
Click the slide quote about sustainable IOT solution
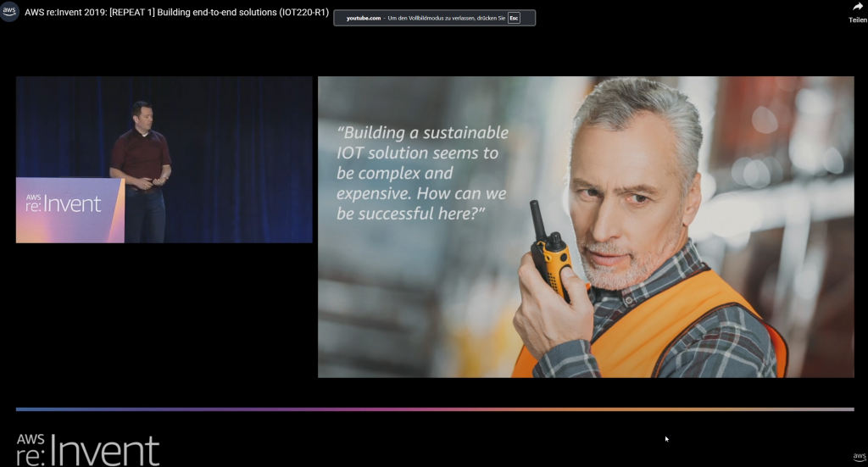pyautogui.click(x=422, y=173)
